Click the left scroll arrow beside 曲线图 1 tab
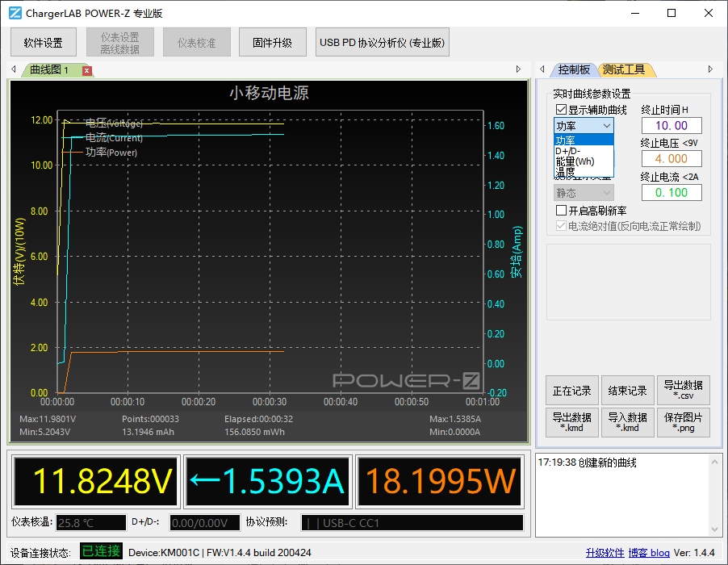Viewport: 728px width, 565px height. click(x=13, y=69)
